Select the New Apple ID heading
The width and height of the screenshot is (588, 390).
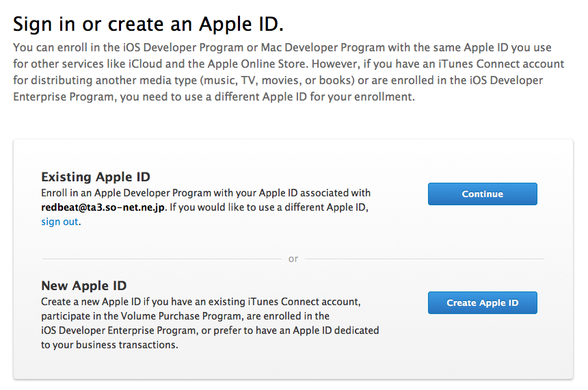83,285
